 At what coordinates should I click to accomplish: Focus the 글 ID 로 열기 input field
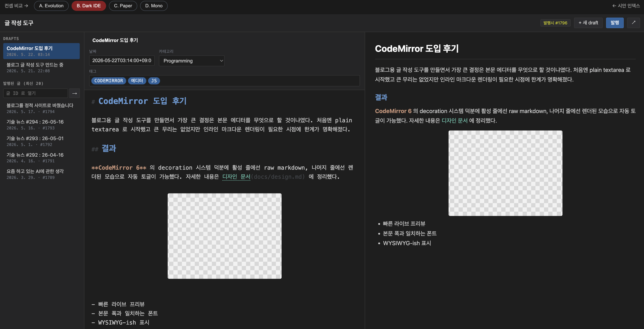(35, 93)
